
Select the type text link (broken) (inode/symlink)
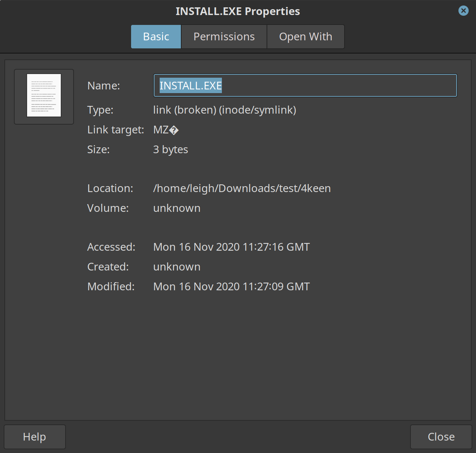(x=224, y=110)
